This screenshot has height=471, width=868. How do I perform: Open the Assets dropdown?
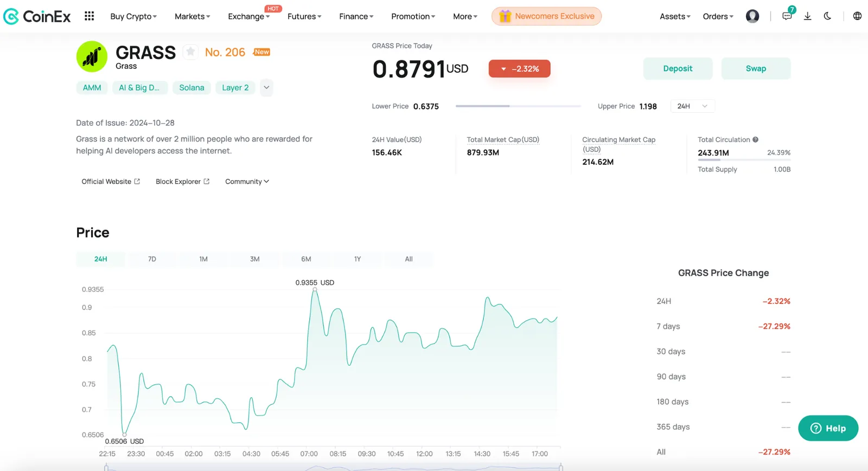[675, 16]
